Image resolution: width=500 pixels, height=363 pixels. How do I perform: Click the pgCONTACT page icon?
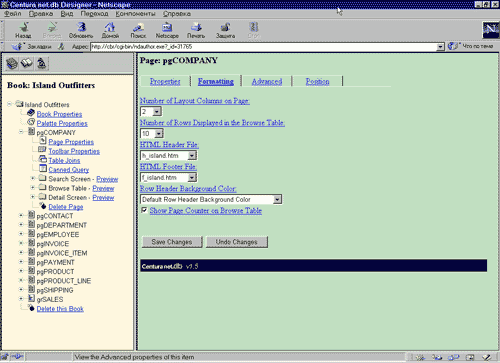pyautogui.click(x=31, y=215)
